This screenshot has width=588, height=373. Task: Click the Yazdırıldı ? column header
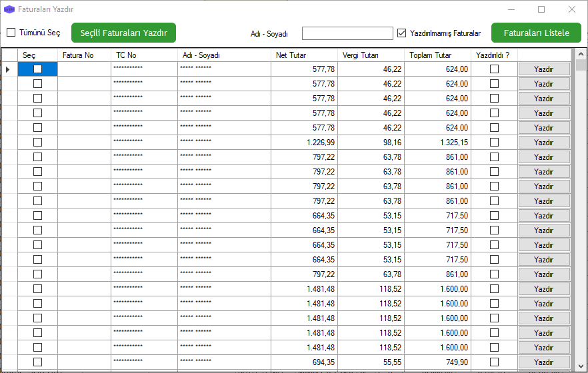(494, 55)
